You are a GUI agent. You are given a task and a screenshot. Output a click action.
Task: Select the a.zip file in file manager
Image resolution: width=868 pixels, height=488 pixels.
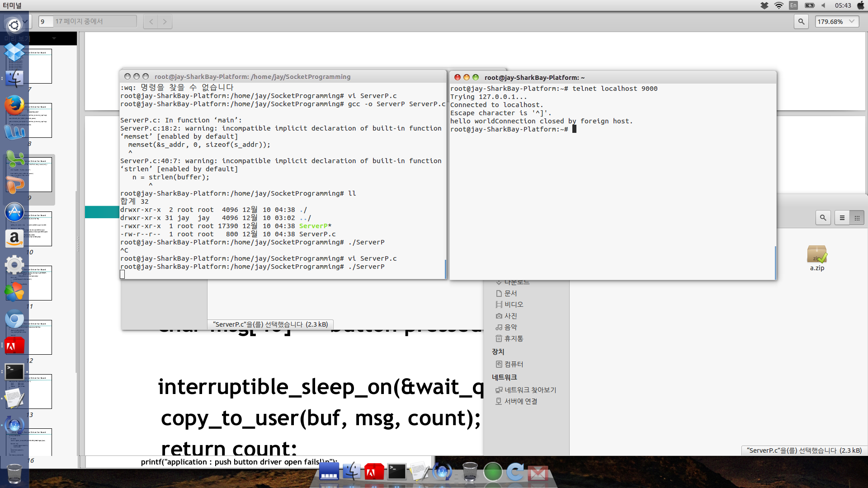tap(817, 258)
